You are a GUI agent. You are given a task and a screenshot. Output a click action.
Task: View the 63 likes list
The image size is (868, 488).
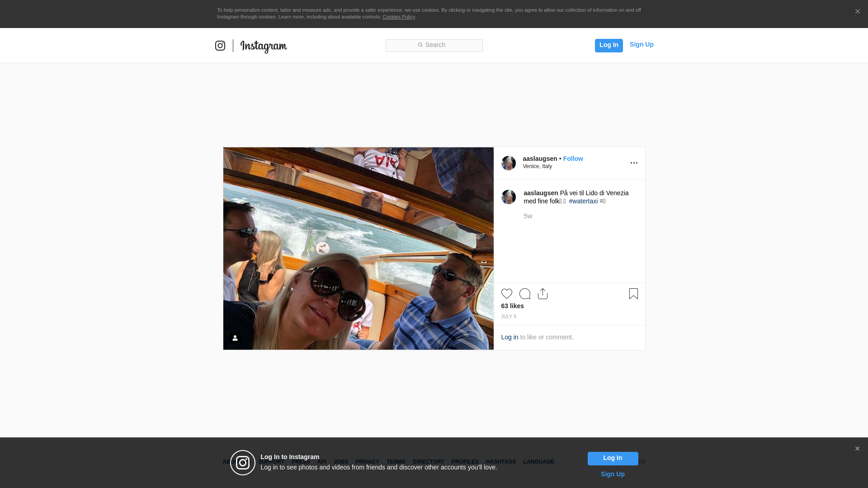pyautogui.click(x=513, y=306)
